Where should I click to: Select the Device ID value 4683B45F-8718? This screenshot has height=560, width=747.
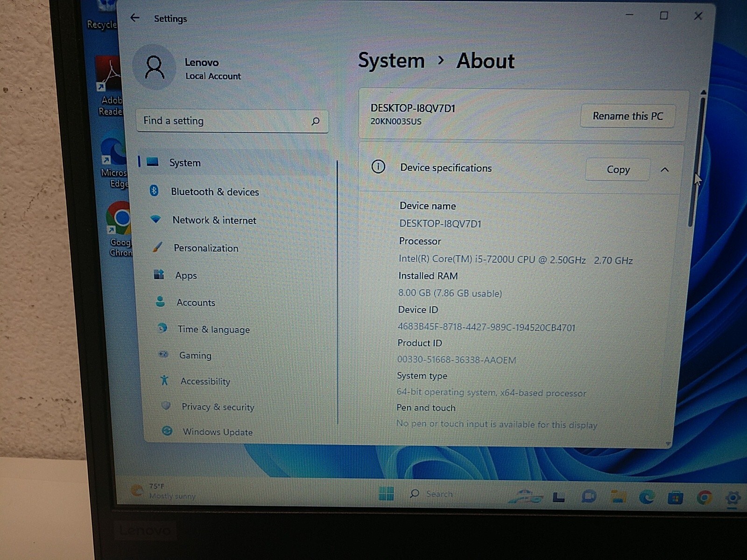point(486,327)
